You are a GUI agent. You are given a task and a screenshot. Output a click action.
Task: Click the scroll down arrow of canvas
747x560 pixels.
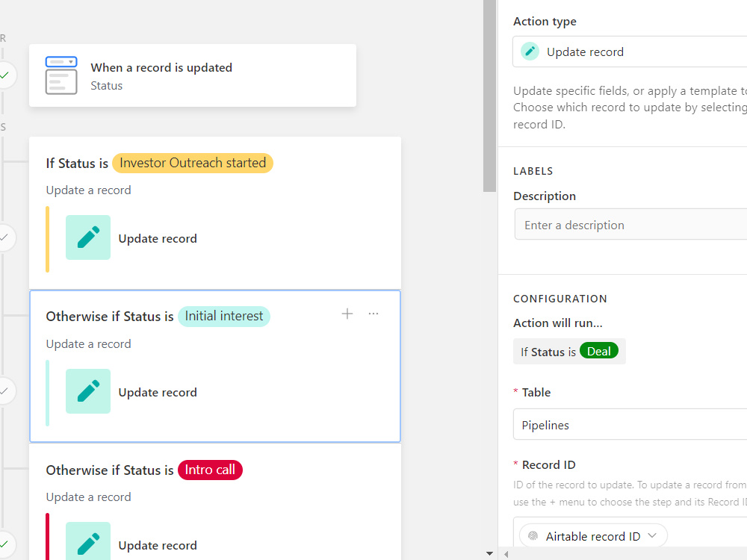pyautogui.click(x=489, y=553)
